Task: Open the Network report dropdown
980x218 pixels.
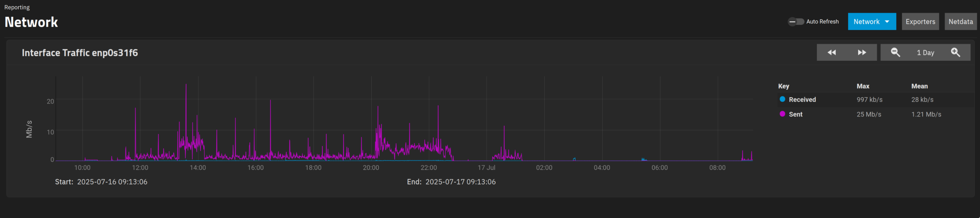Action: (872, 22)
